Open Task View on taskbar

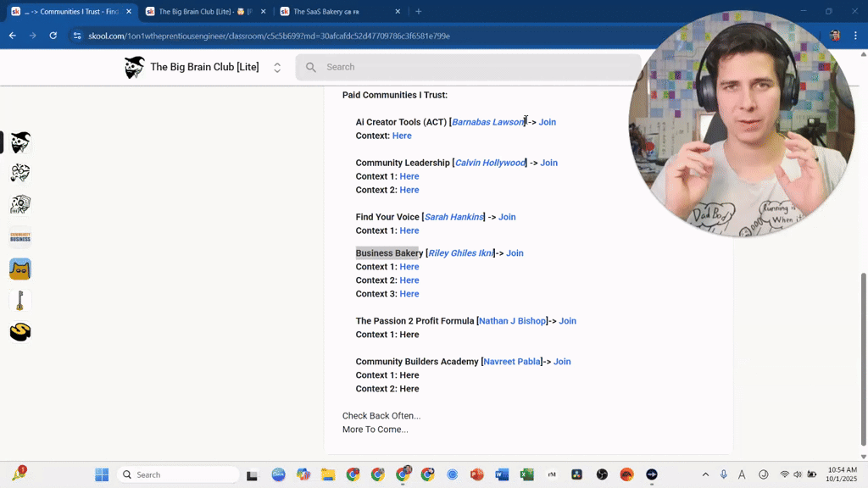click(x=252, y=474)
